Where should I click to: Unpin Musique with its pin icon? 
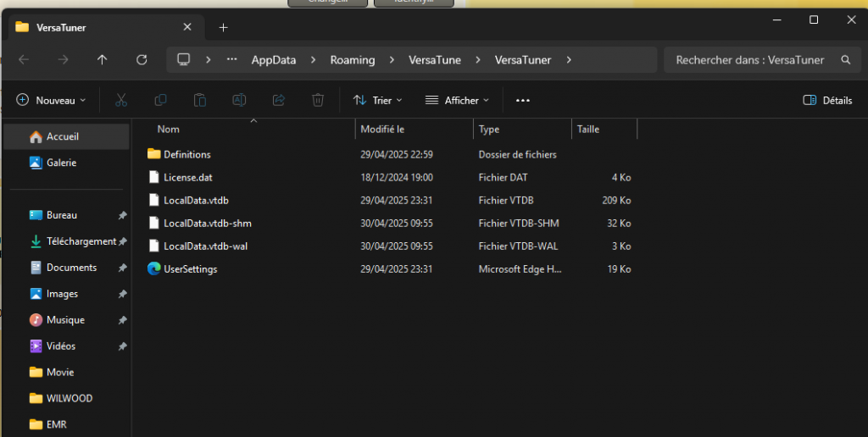[x=122, y=320]
